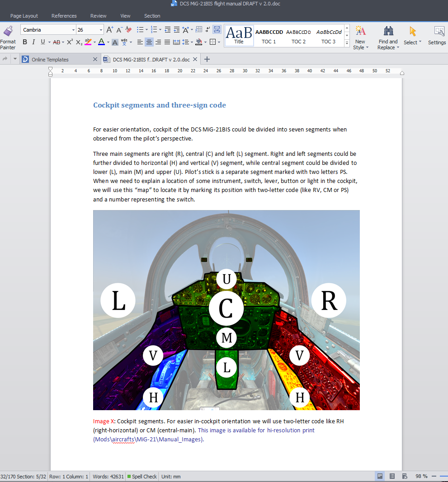Toggle bold formatting

[x=25, y=42]
